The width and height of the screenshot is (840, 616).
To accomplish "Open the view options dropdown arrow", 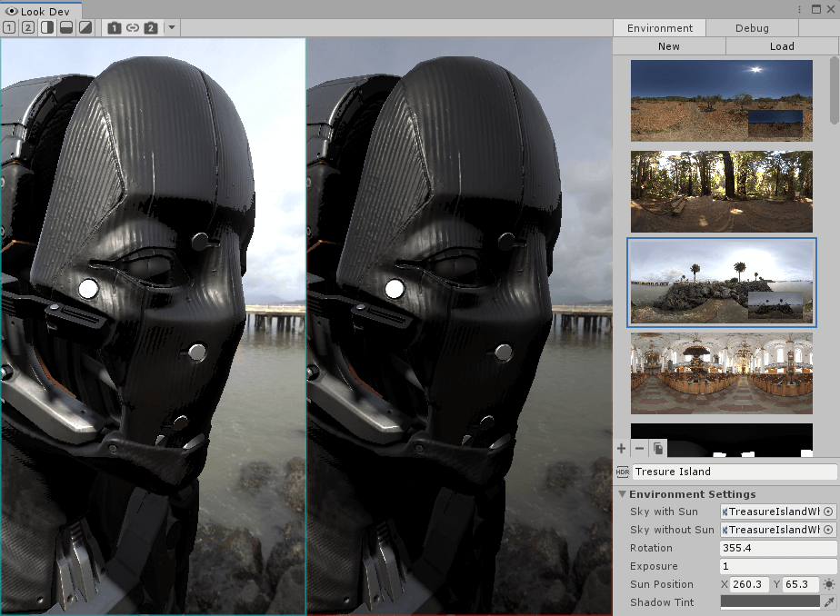I will [171, 27].
